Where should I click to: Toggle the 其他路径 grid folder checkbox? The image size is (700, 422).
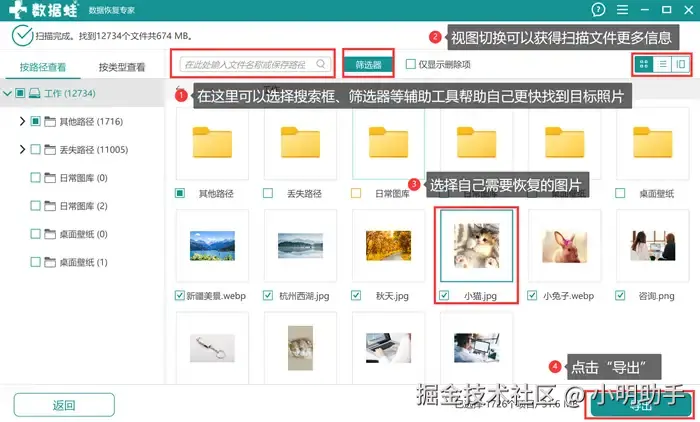(x=179, y=193)
